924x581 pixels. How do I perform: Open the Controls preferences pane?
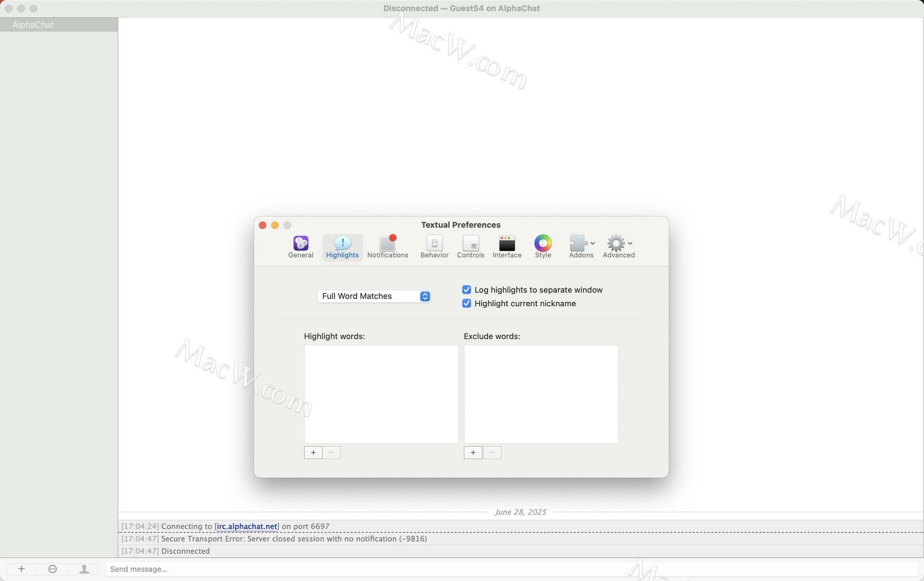coord(470,247)
